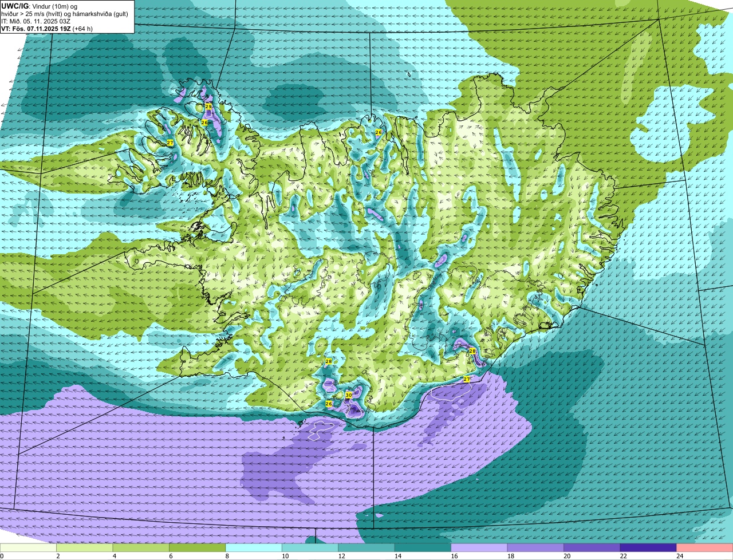Click the 28 gust label above the southeast 27
Screen dimensions: 733x560
coord(472,351)
